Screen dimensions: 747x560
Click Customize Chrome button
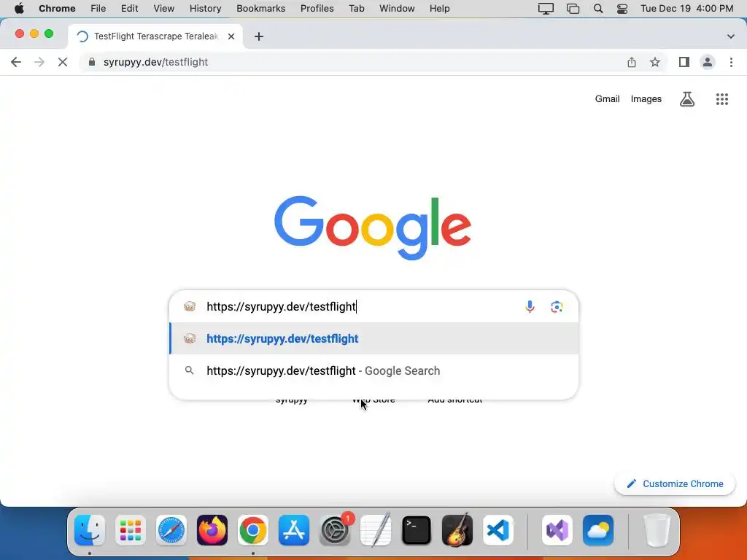tap(675, 484)
